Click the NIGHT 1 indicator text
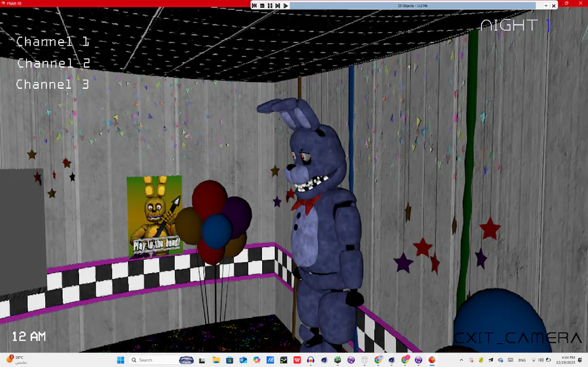The width and height of the screenshot is (588, 367). [515, 25]
